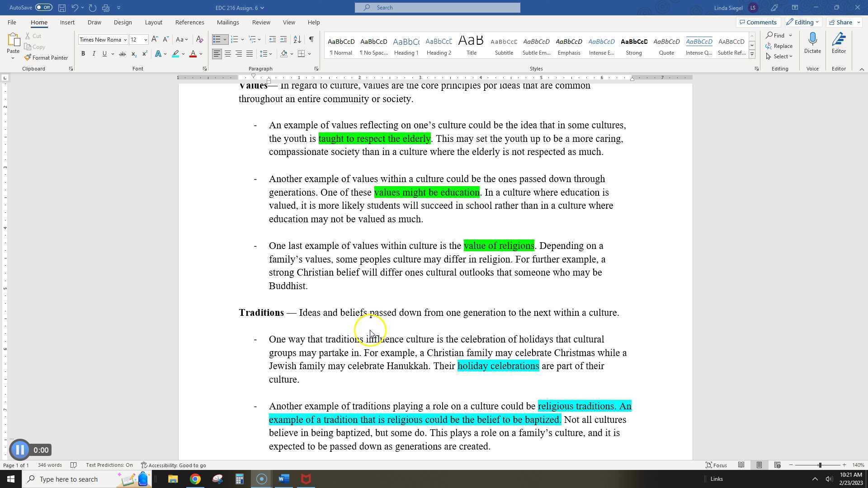Viewport: 868px width, 488px height.
Task: Click Clear All Formatting icon
Action: pos(199,40)
